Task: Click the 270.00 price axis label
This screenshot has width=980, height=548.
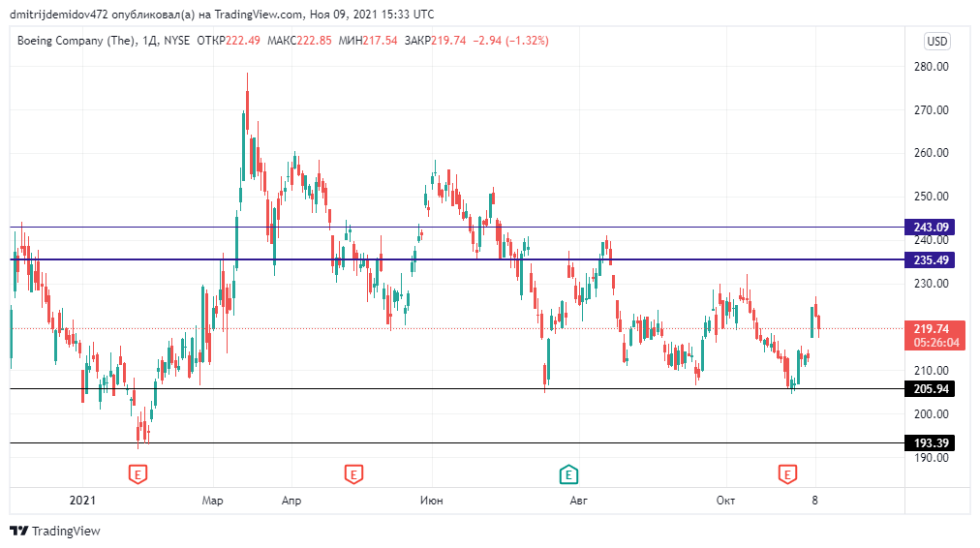Action: pos(932,110)
